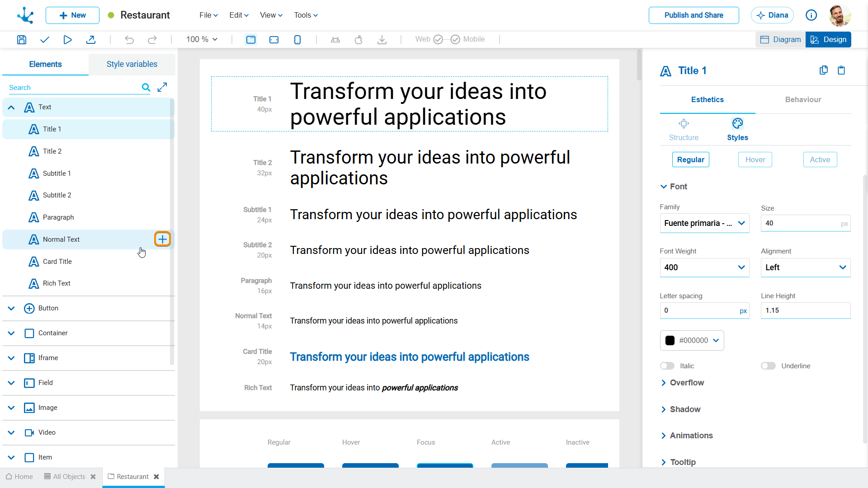Switch to Style variables tab
Screen dimensions: 868x488
132,64
